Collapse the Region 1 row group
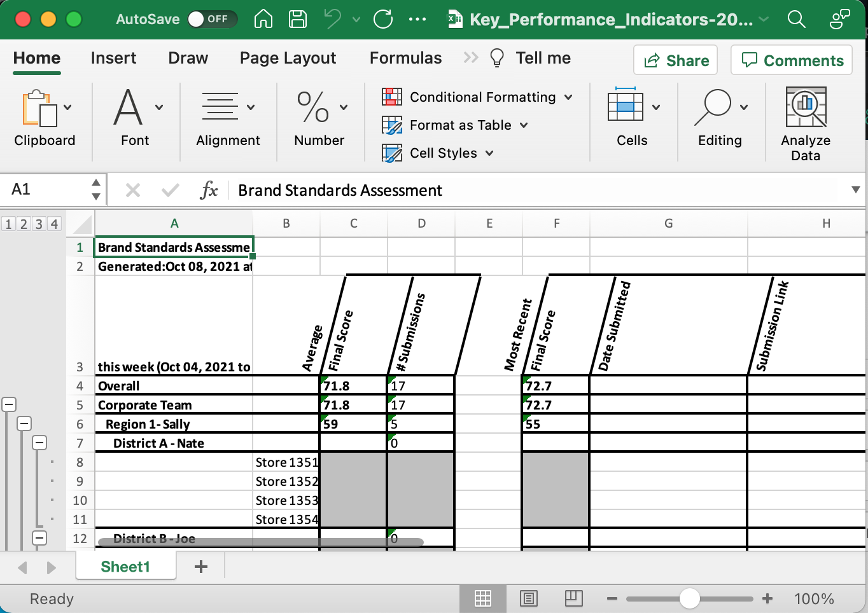 click(x=24, y=423)
